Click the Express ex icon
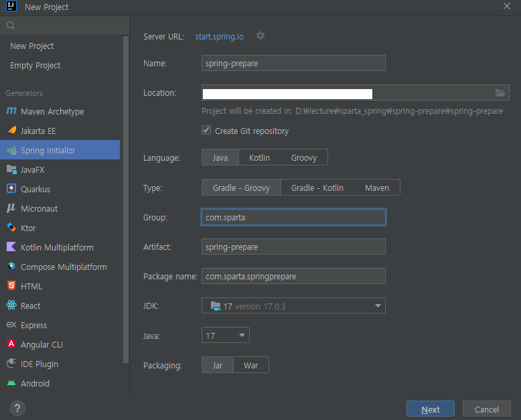 (11, 325)
